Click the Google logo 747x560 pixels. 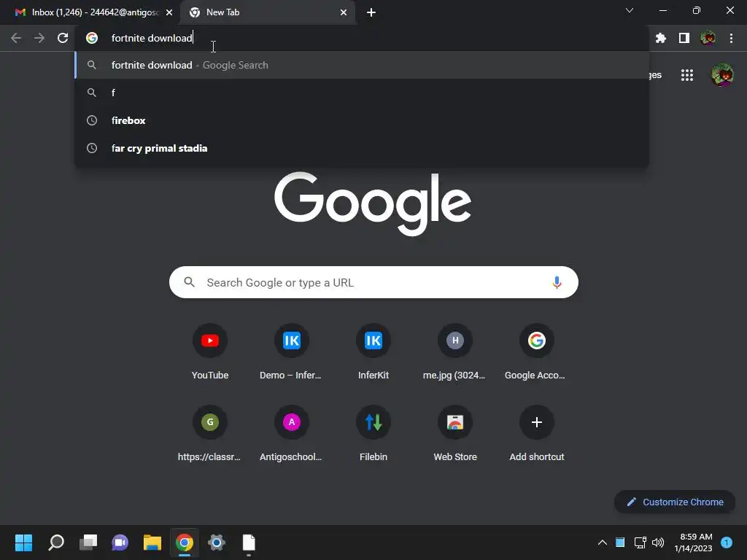pyautogui.click(x=373, y=203)
